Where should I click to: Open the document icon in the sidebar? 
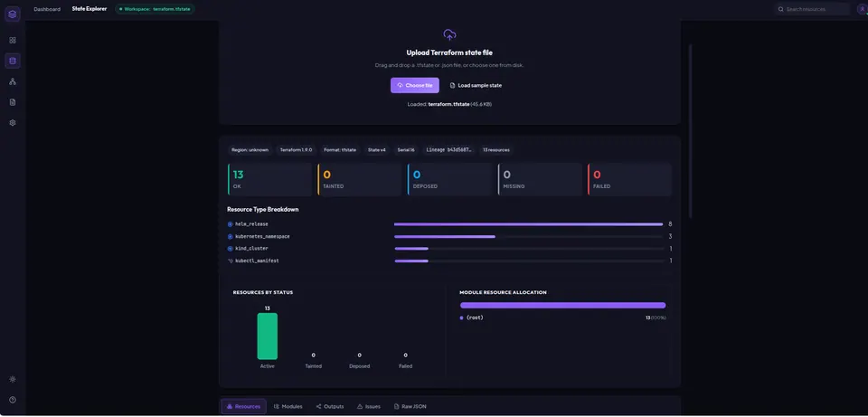[13, 102]
